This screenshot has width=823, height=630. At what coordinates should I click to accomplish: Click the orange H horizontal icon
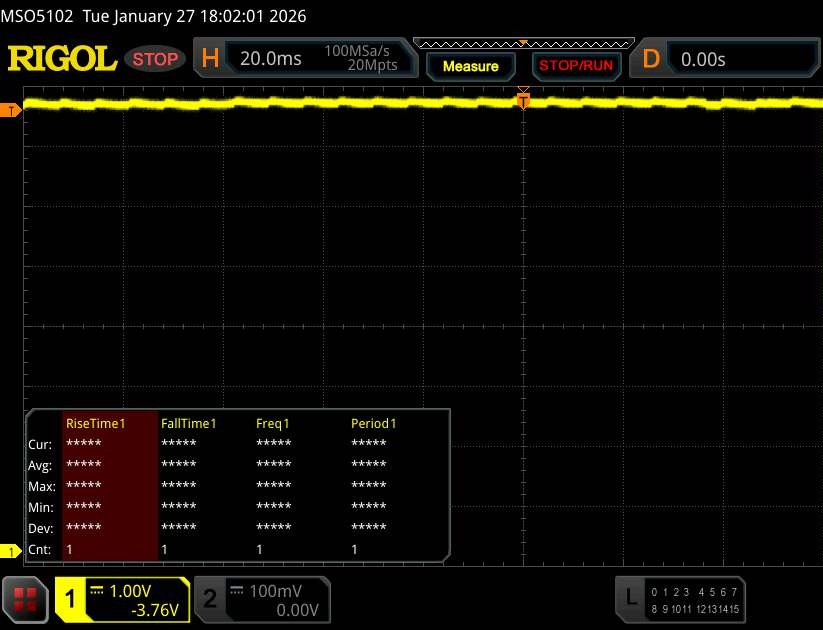click(210, 59)
